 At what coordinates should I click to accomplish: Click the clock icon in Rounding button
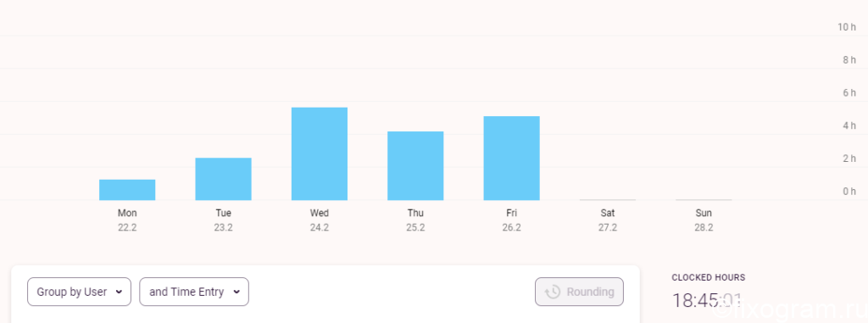pyautogui.click(x=553, y=292)
